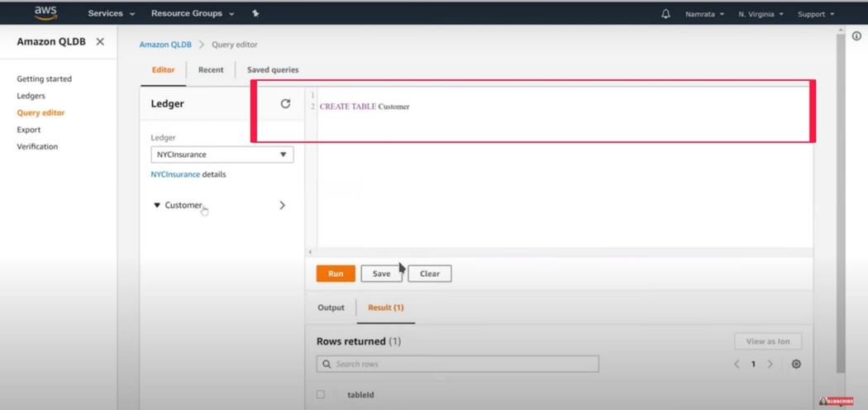Toggle the tableId select-all checkbox
The image size is (868, 410).
pos(321,394)
